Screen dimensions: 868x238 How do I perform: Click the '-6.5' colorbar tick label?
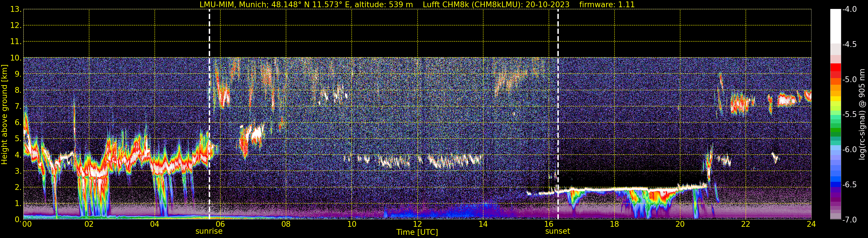[849, 185]
